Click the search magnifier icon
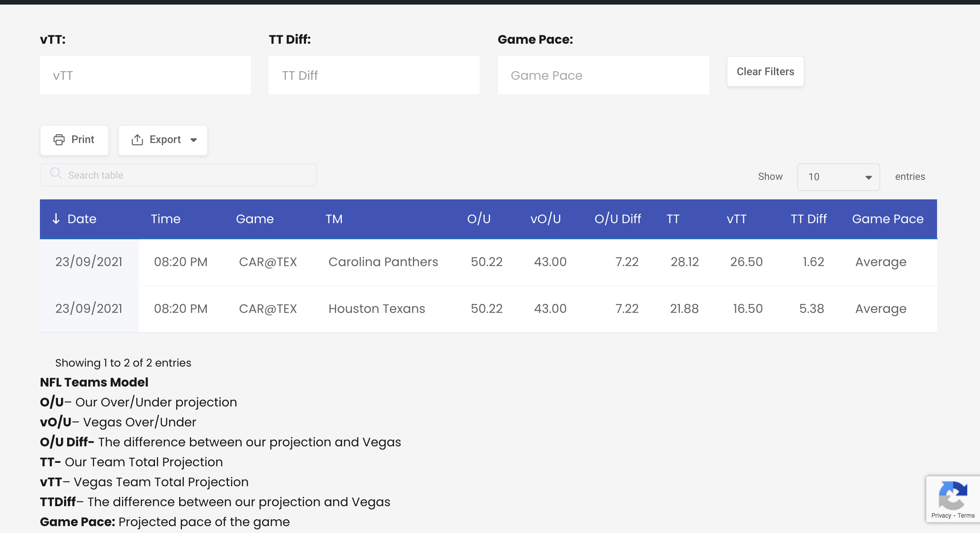Viewport: 980px width, 533px height. click(56, 173)
